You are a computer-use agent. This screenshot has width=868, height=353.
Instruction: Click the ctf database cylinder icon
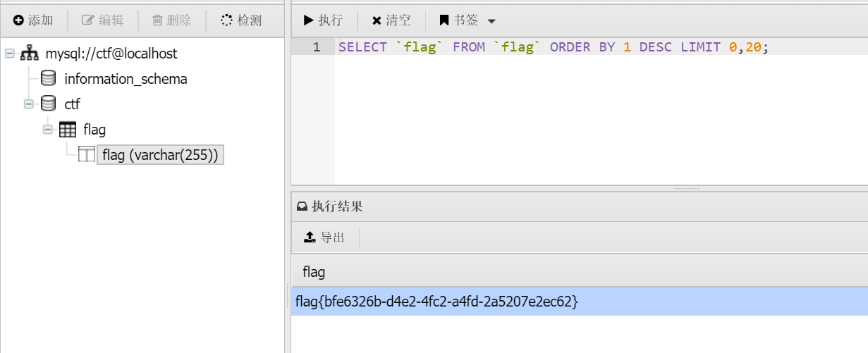tap(48, 104)
